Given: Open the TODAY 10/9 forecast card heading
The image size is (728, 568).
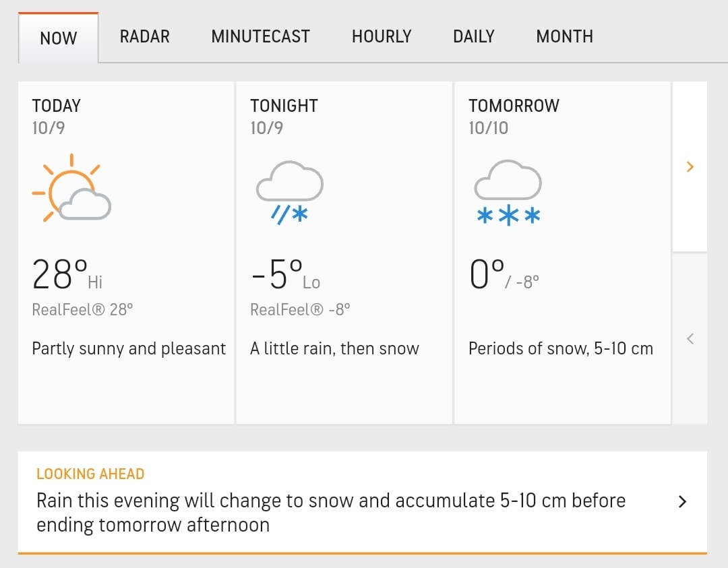Looking at the screenshot, I should [56, 117].
